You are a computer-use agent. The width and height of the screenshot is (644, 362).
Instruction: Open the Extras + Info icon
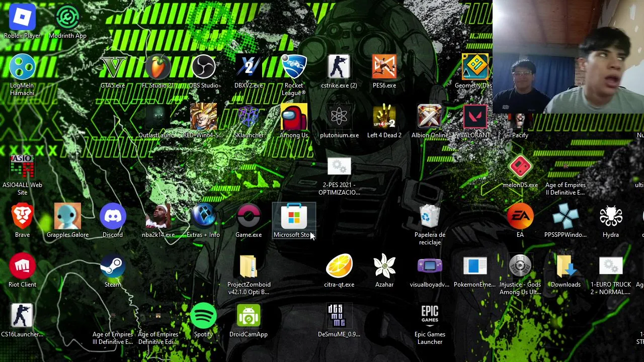pyautogui.click(x=203, y=216)
